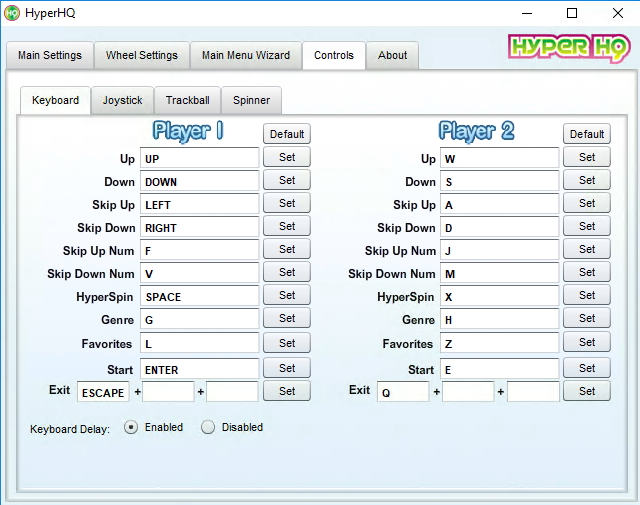Switch to the Wheel Settings tab
Image resolution: width=640 pixels, height=505 pixels.
(x=142, y=55)
